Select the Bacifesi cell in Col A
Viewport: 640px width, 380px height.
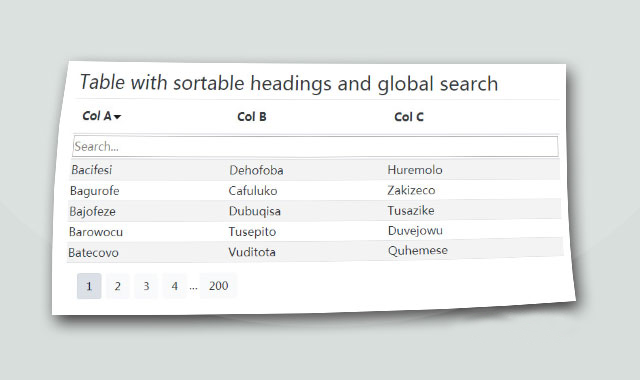[x=91, y=170]
